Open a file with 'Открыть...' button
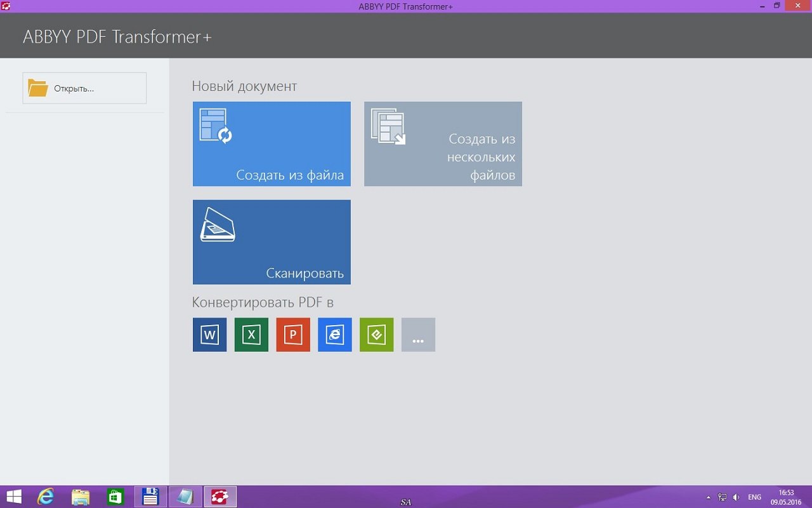This screenshot has height=508, width=812. (84, 88)
